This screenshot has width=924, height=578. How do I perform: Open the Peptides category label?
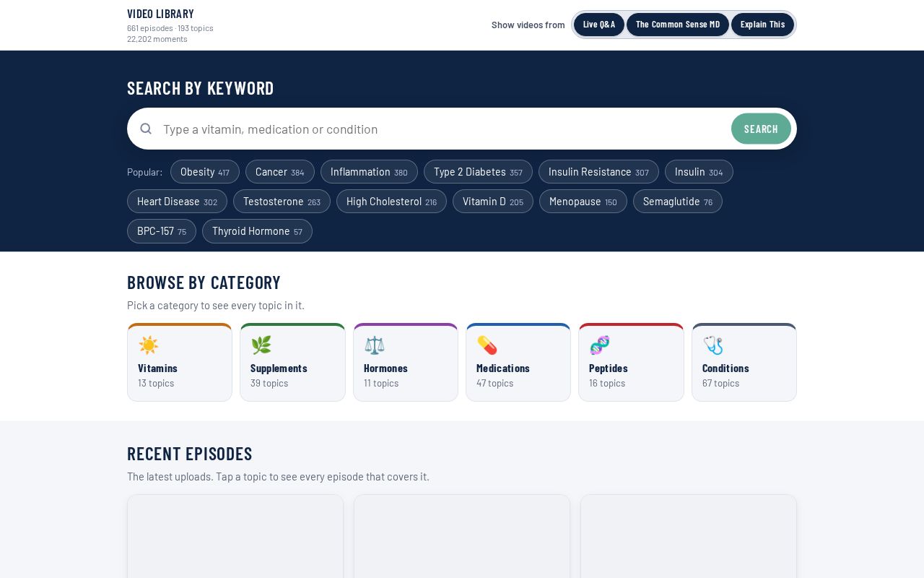pos(609,368)
